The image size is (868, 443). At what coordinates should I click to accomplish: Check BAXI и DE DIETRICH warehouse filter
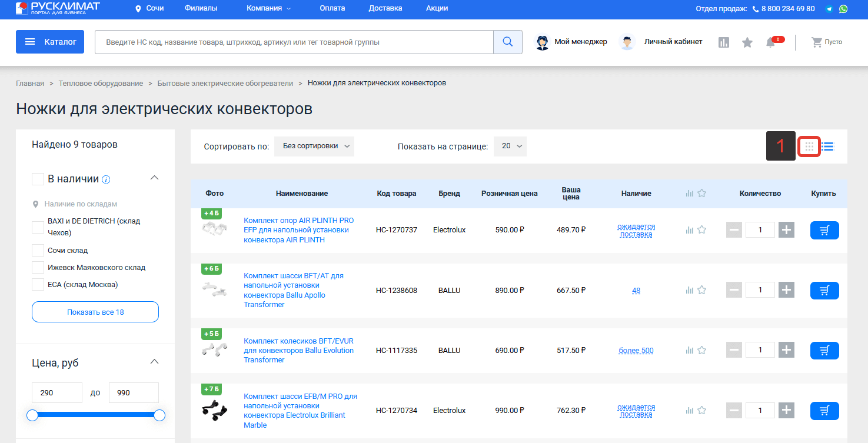pyautogui.click(x=38, y=227)
